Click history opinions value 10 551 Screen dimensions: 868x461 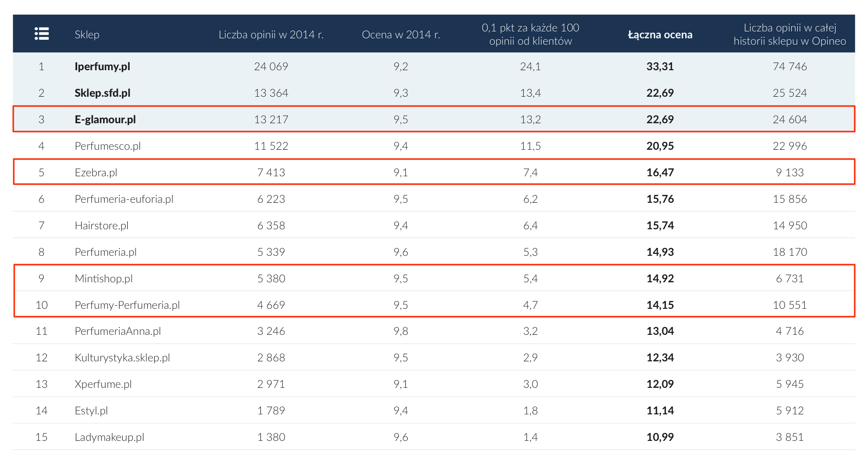tap(790, 305)
